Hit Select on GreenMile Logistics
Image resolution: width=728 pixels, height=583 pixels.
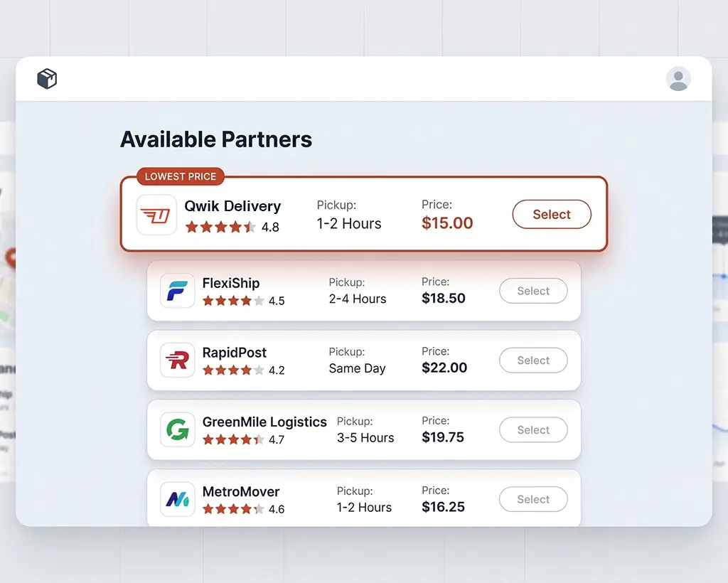click(533, 430)
